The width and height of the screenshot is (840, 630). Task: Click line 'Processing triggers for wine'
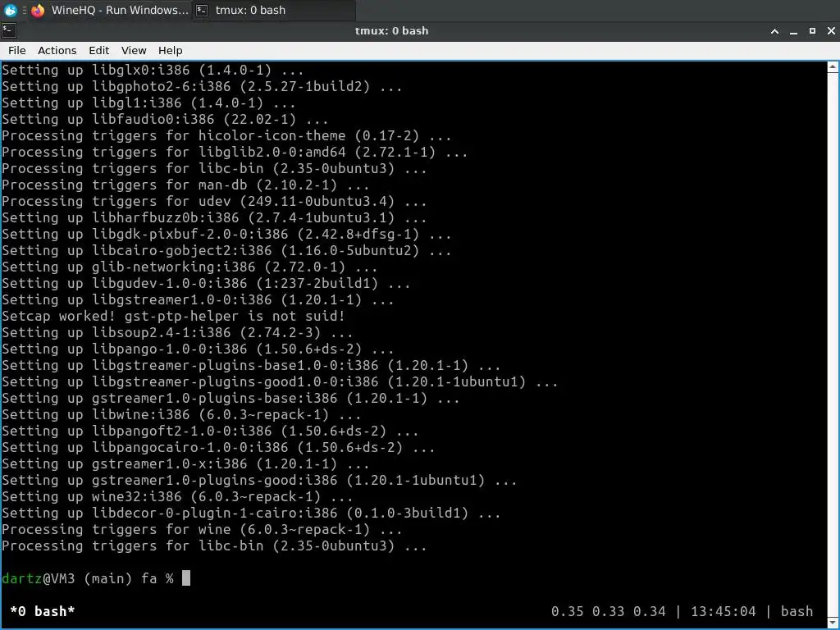pos(202,529)
